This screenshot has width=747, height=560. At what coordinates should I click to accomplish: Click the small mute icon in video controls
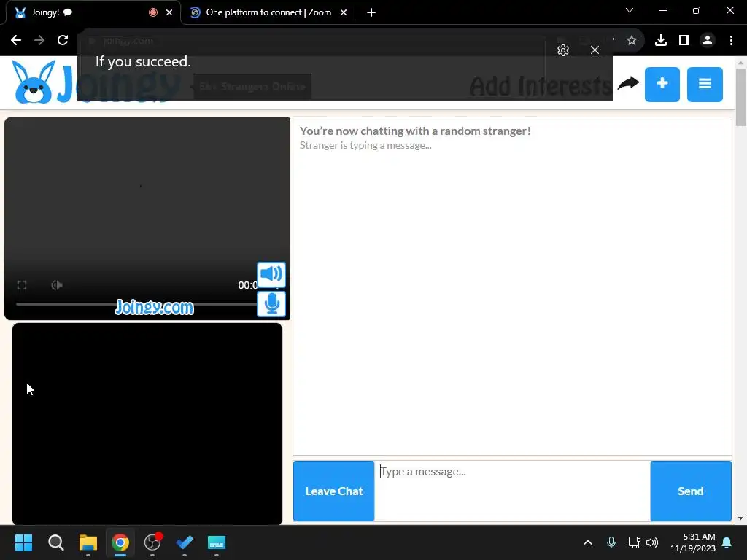57,285
